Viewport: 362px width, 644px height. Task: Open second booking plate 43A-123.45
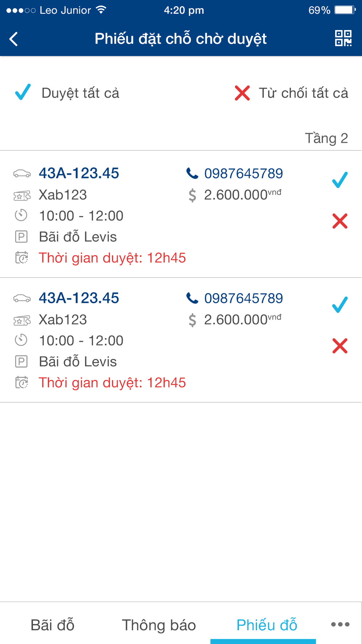point(79,298)
